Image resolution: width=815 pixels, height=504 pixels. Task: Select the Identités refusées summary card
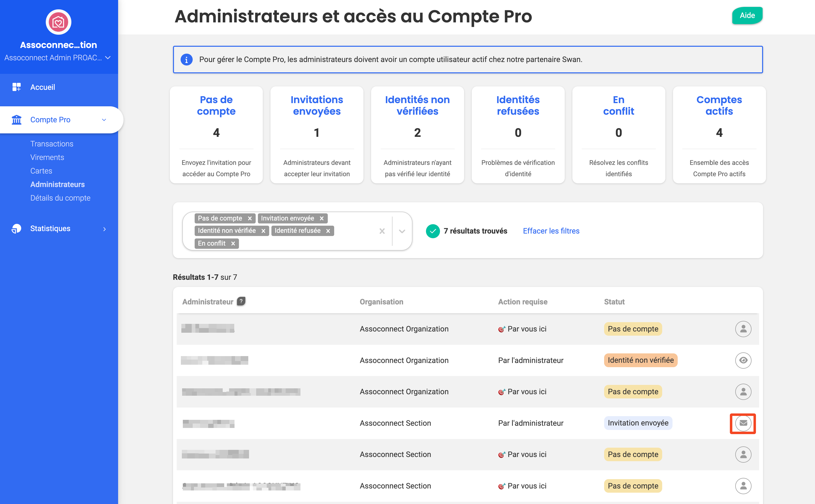(518, 135)
